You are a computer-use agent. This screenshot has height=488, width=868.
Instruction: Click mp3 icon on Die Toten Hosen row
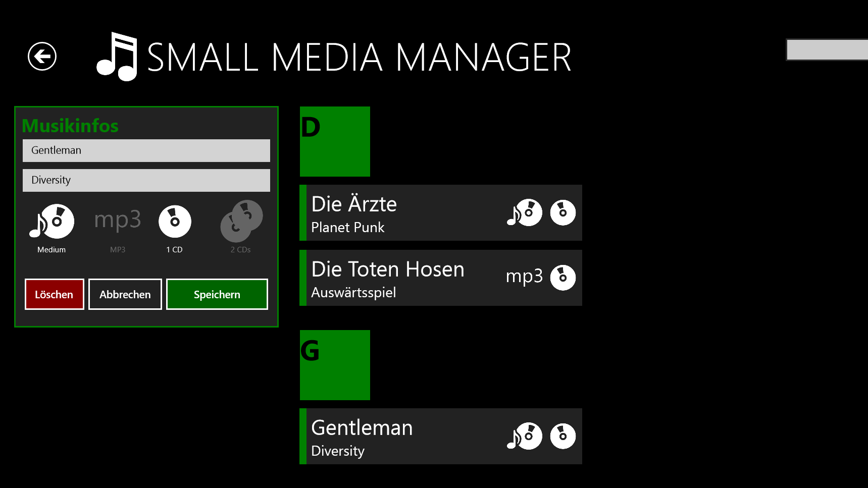pos(524,277)
